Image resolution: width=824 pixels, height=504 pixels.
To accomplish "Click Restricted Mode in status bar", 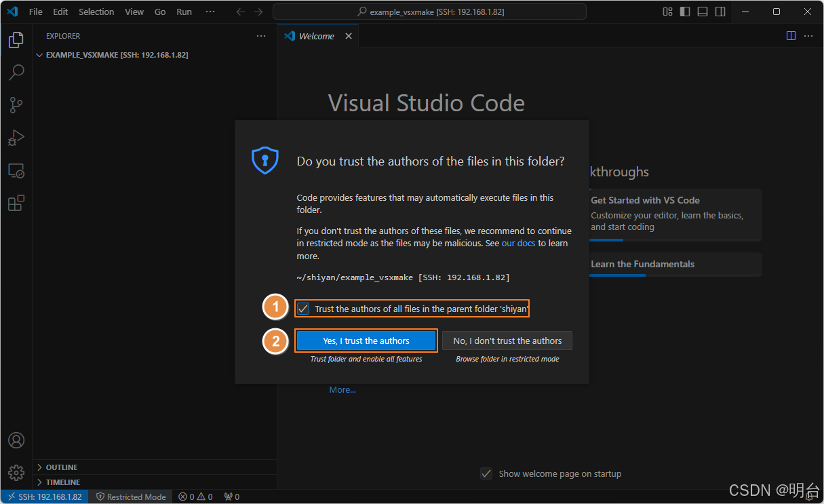I will (131, 497).
